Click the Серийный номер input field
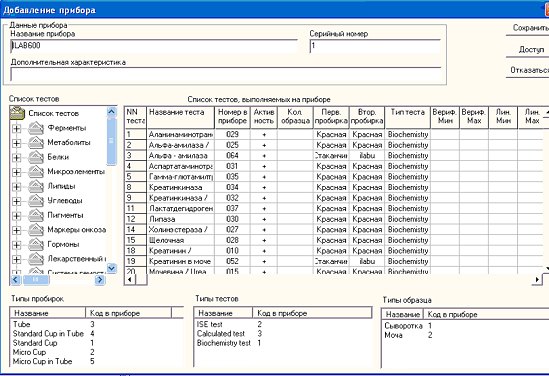The height and width of the screenshot is (376, 549). coord(375,46)
